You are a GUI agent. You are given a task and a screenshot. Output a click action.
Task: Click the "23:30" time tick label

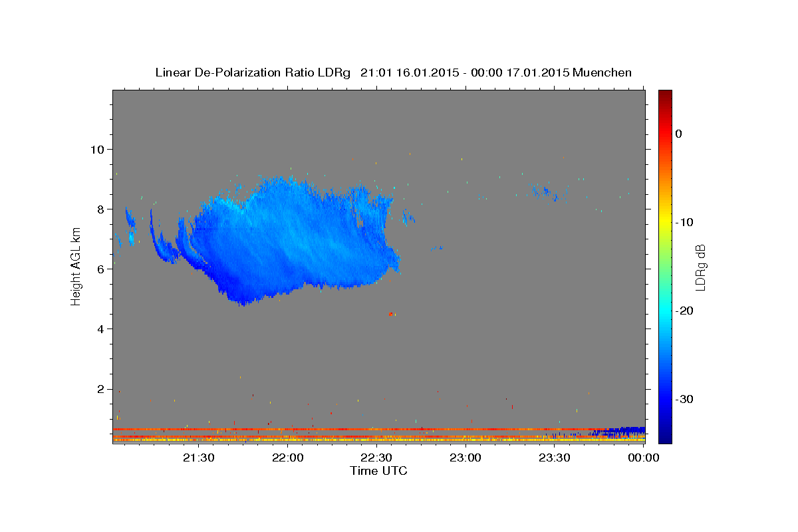[x=554, y=458]
